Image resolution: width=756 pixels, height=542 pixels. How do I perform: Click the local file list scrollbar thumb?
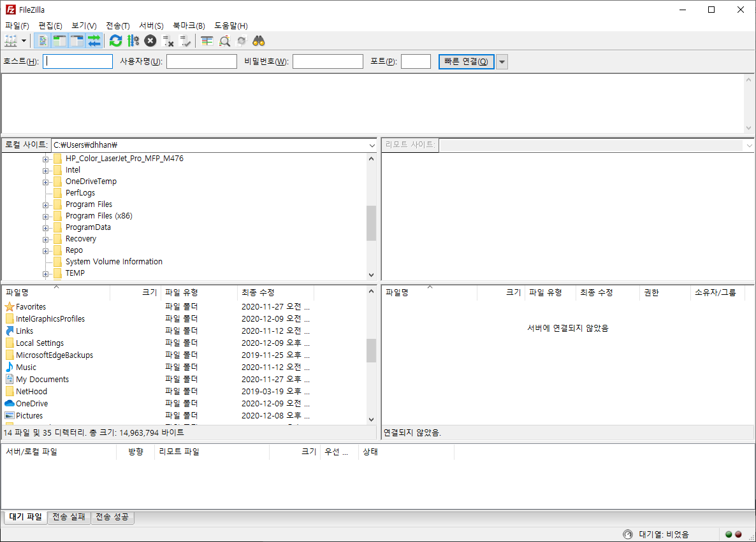pos(371,350)
